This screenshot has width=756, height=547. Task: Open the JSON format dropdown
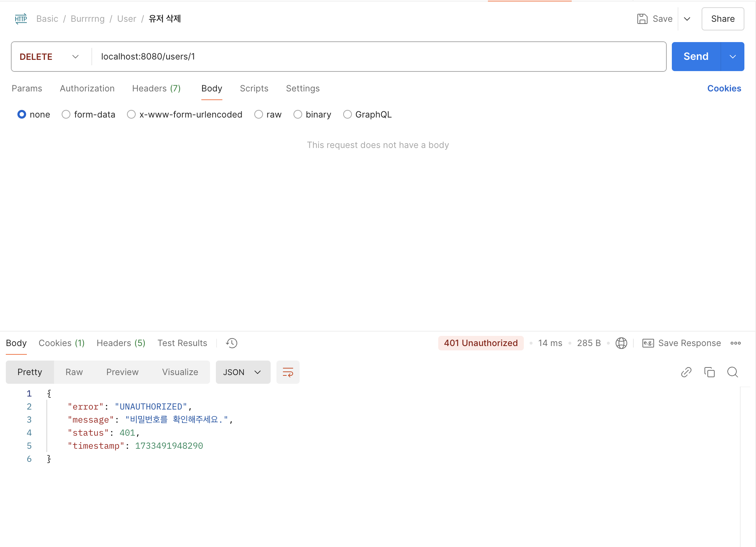tap(243, 372)
